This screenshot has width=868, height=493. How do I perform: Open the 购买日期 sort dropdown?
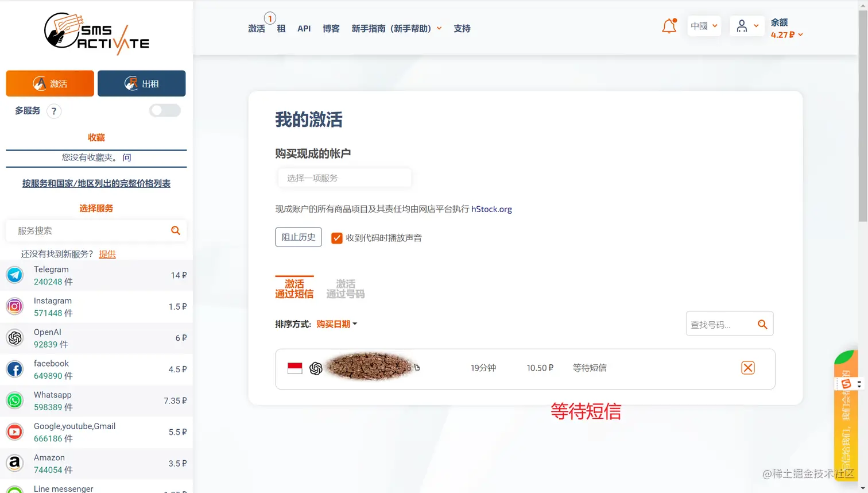[x=337, y=324]
